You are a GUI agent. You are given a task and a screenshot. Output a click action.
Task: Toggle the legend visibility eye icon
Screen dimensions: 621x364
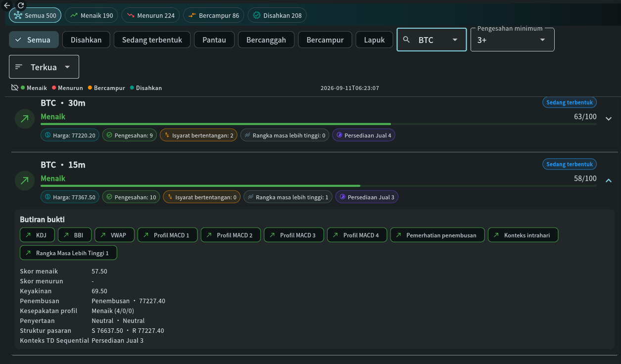(x=15, y=88)
